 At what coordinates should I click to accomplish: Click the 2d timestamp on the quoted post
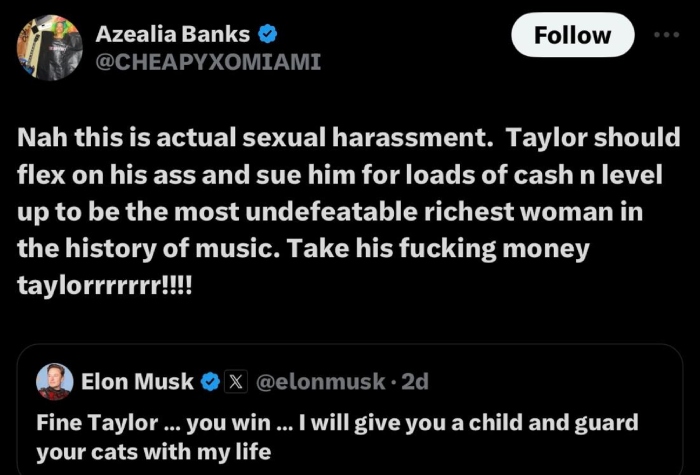tap(414, 381)
